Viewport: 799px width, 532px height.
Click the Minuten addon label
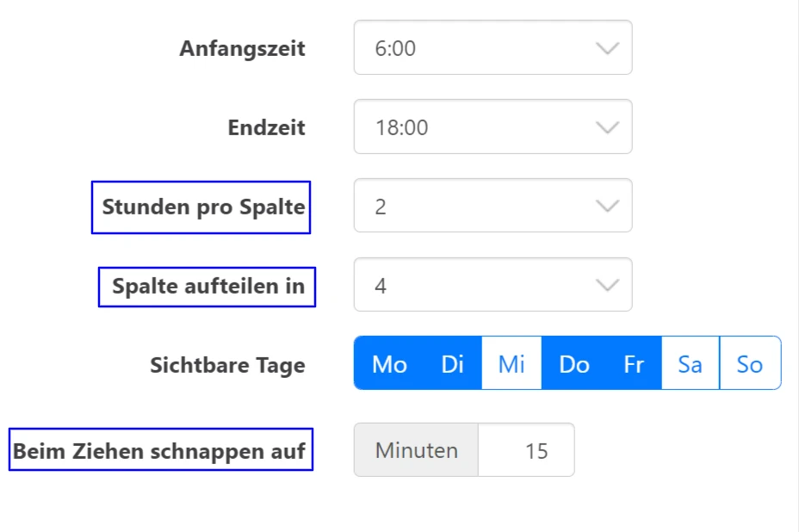click(417, 450)
